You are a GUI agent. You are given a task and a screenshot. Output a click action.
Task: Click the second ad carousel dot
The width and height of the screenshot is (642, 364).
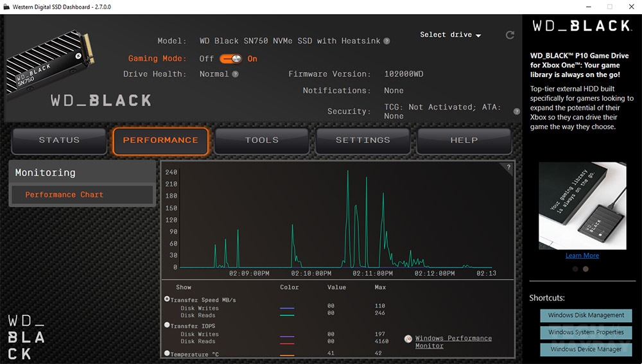586,269
